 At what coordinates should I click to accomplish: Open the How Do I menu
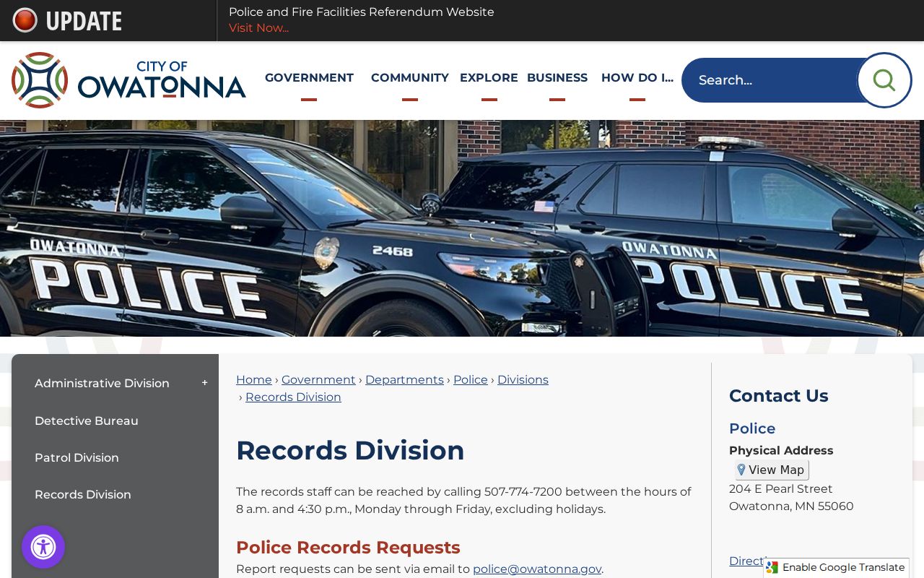tap(637, 78)
